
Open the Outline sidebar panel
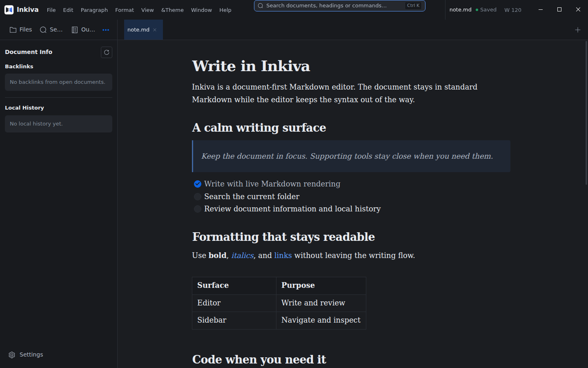coord(83,29)
